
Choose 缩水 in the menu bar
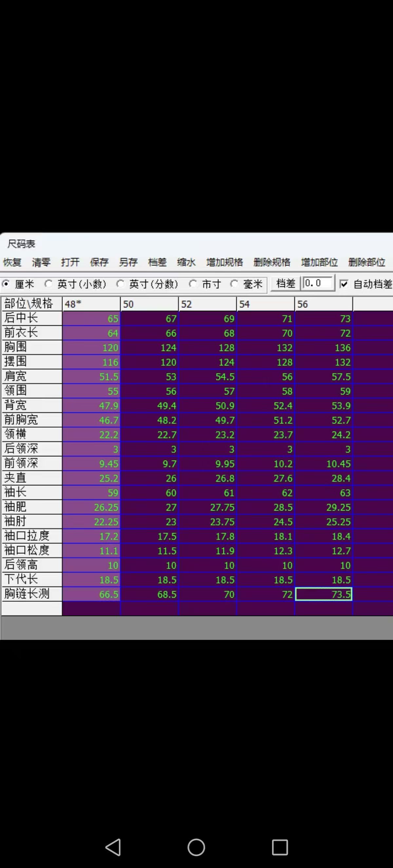tap(186, 262)
